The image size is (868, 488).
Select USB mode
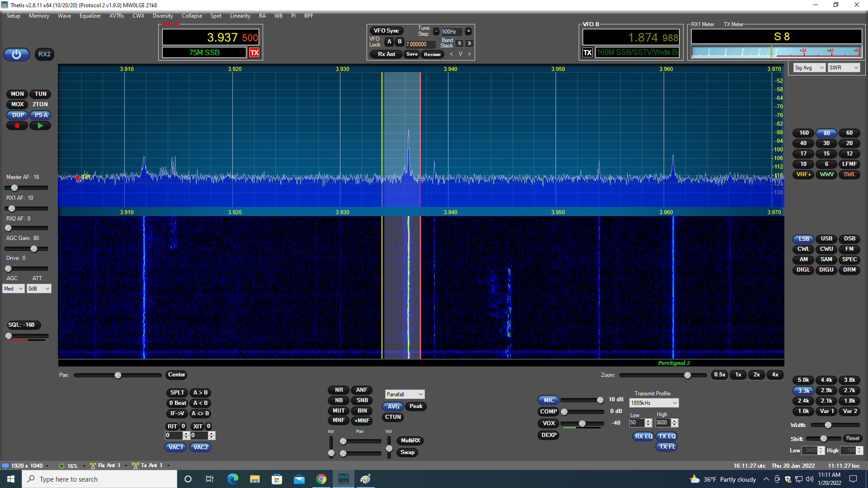(826, 239)
